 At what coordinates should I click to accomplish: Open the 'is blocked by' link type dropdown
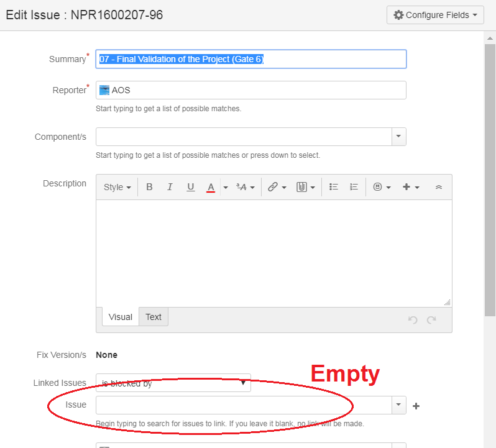[173, 383]
